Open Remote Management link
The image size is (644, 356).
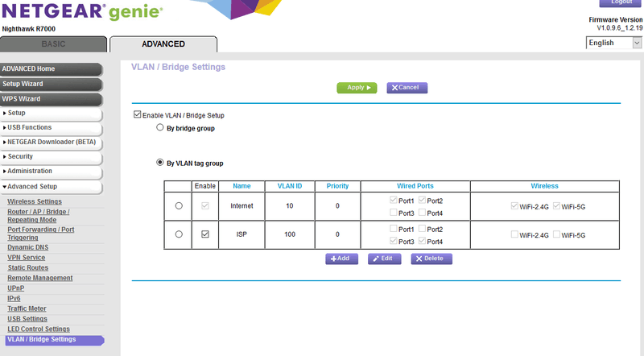tap(39, 278)
